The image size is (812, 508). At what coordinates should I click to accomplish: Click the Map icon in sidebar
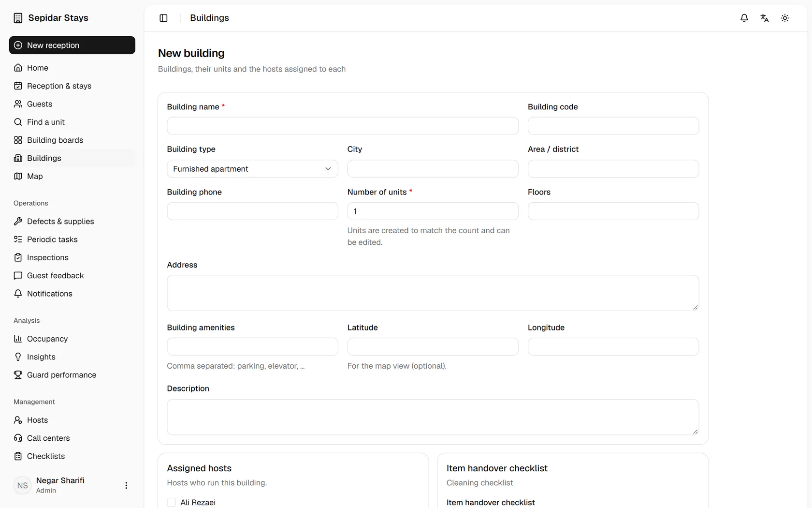18,176
